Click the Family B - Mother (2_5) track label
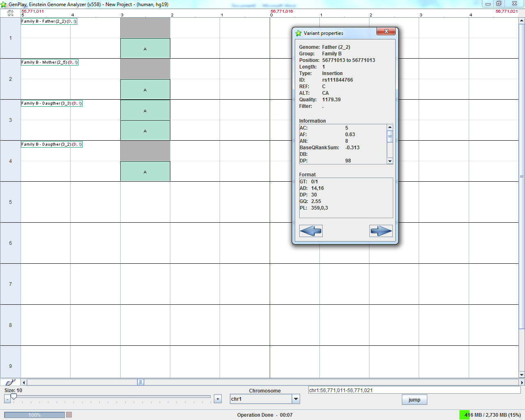 point(49,62)
